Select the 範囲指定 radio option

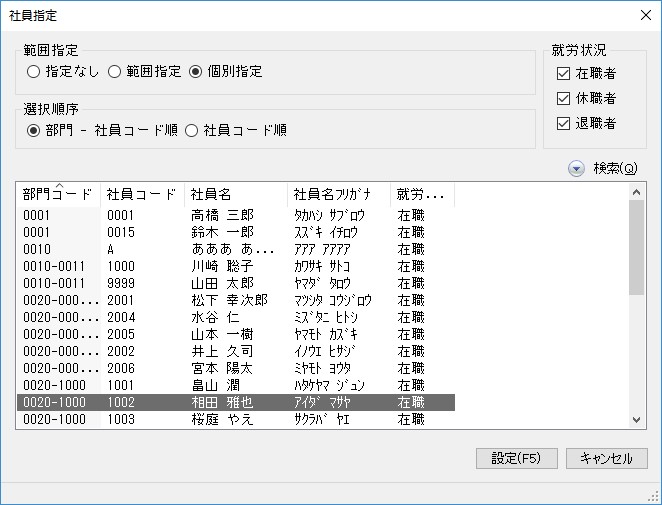114,72
